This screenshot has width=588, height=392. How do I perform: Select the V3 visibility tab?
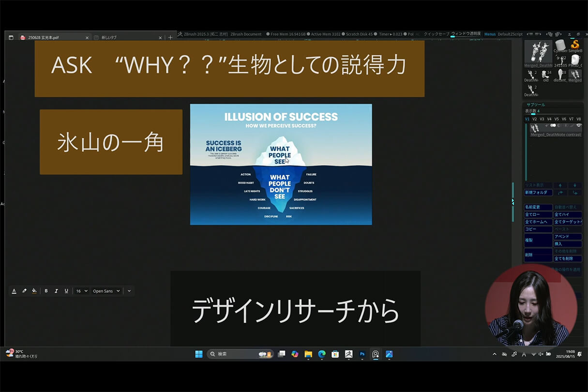click(x=542, y=118)
